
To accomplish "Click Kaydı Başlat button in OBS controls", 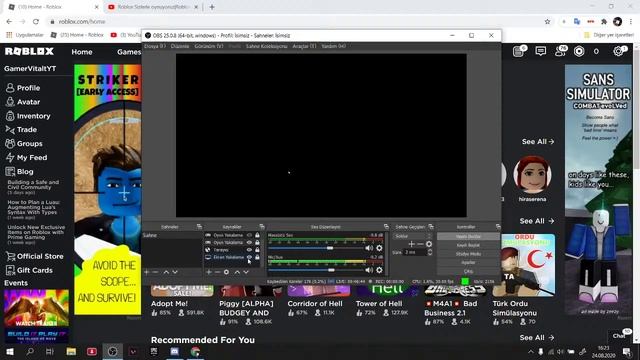I will coord(468,245).
